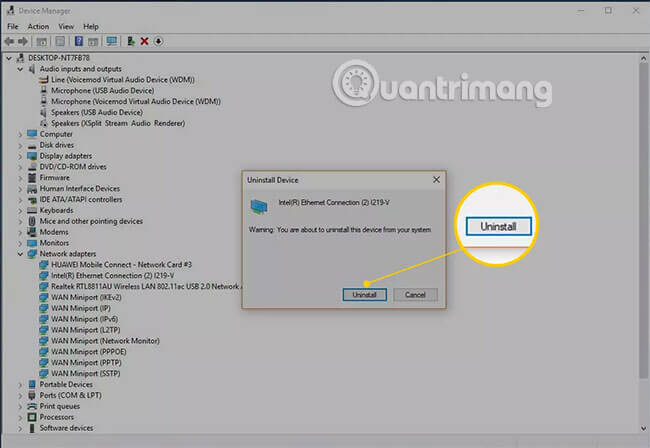650x448 pixels.
Task: Click Cancel in the Uninstall Device dialog
Action: (415, 295)
